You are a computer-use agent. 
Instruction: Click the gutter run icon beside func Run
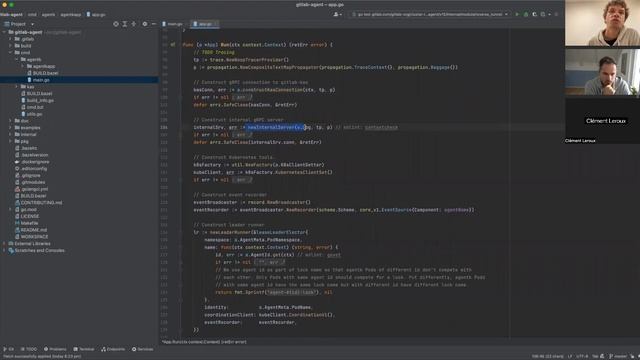pyautogui.click(x=173, y=44)
